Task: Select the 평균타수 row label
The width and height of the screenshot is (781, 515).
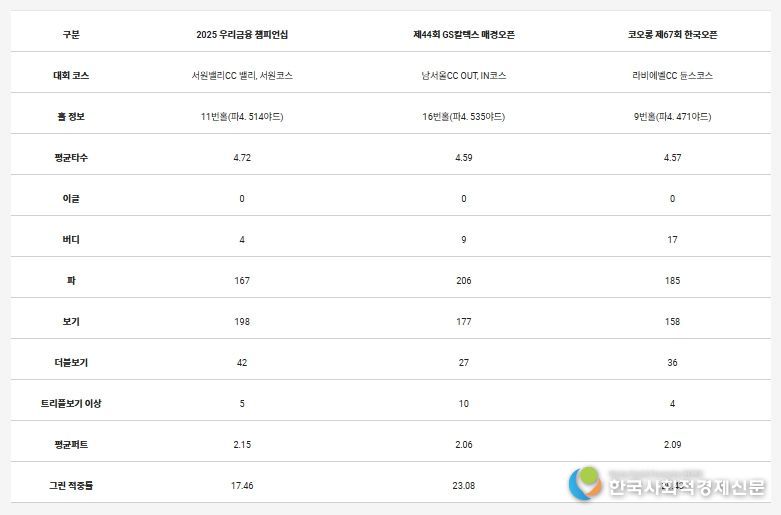Action: (70, 157)
